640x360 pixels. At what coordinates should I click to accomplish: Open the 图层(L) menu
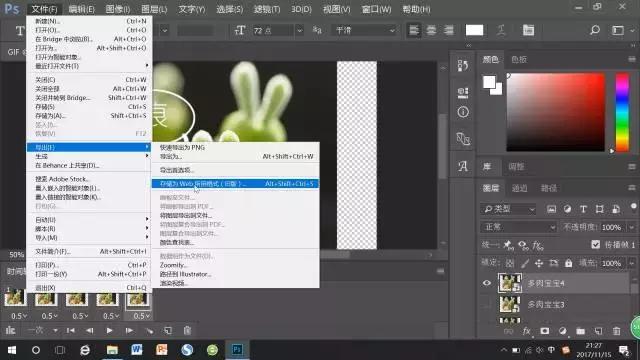[154, 9]
